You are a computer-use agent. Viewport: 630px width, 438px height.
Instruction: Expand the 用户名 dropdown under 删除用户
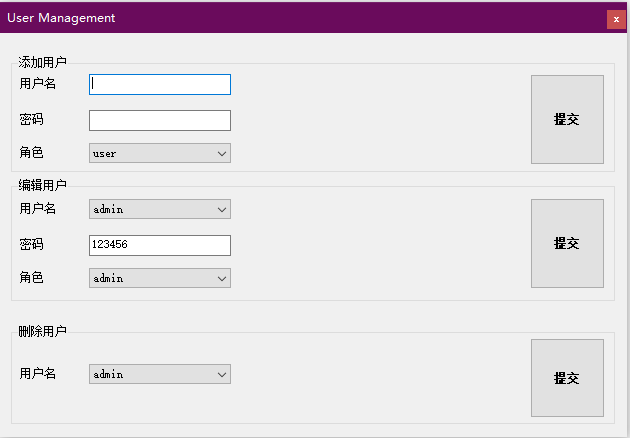[160, 374]
